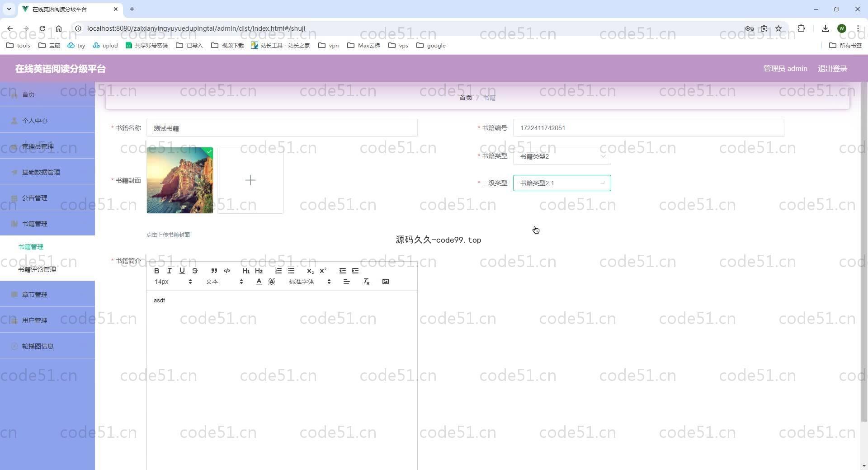This screenshot has height=470, width=868.
Task: Open browser extensions menu
Action: pyautogui.click(x=801, y=28)
